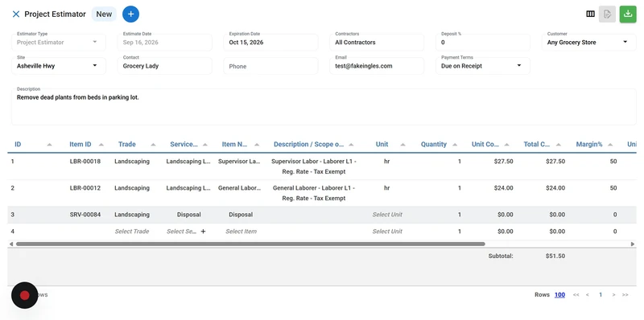Choose Select Item in row 4

[x=241, y=232]
